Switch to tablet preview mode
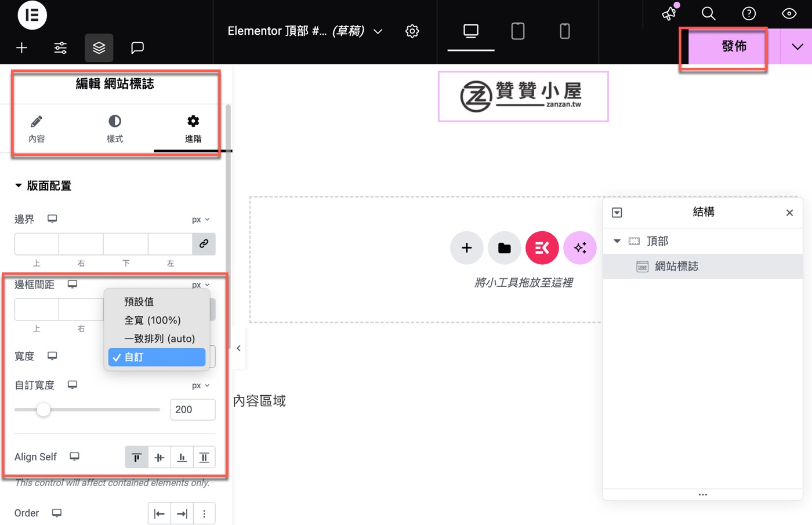 (518, 31)
